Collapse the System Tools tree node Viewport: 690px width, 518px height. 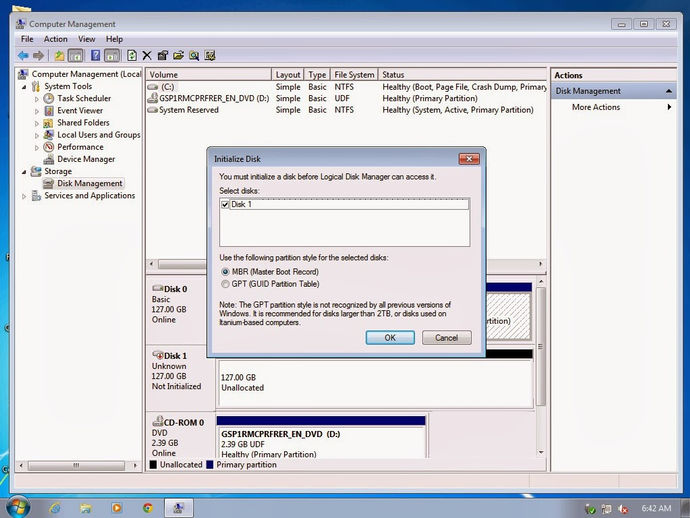[x=24, y=87]
